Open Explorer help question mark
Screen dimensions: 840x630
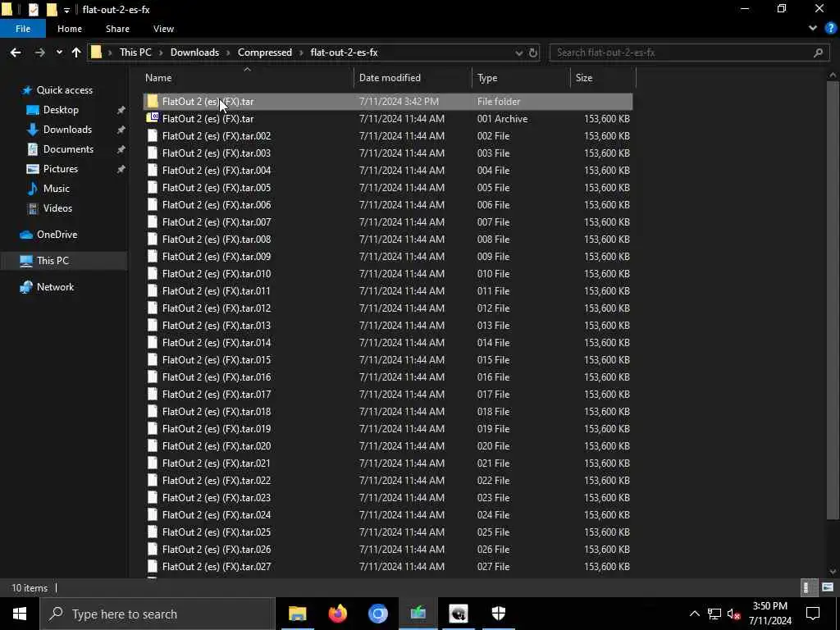pos(830,29)
